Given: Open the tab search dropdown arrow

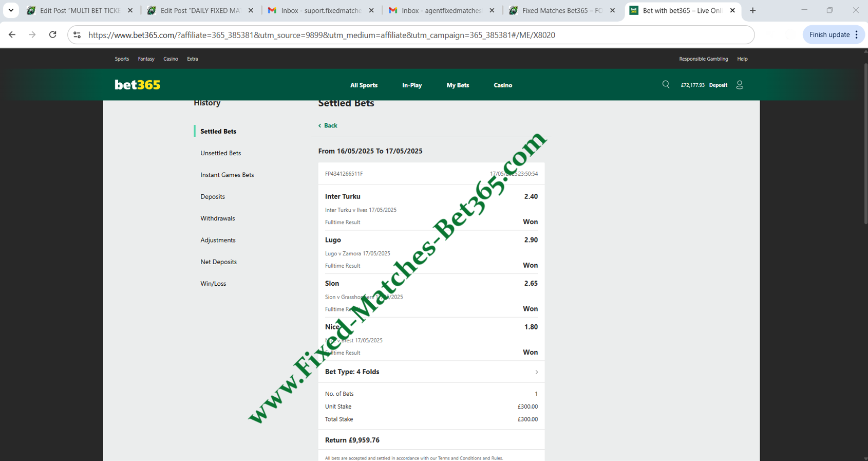Looking at the screenshot, I should [11, 10].
